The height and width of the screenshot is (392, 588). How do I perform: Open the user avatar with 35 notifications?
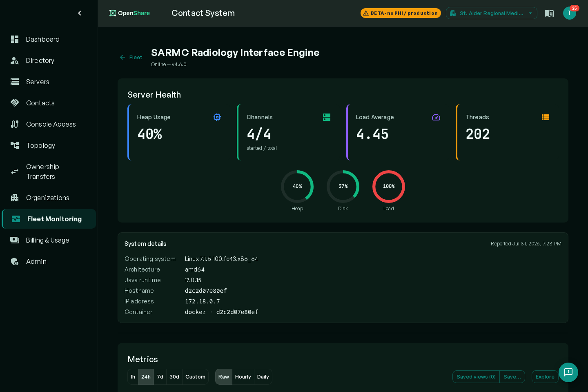[570, 13]
